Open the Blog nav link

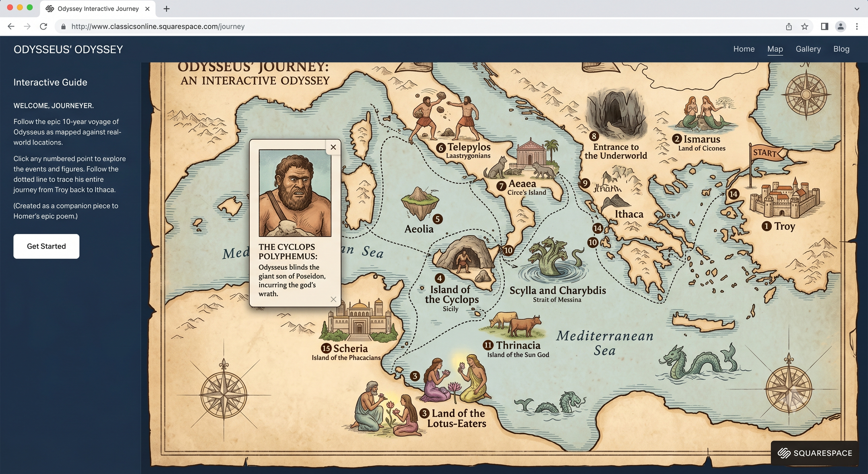point(841,49)
